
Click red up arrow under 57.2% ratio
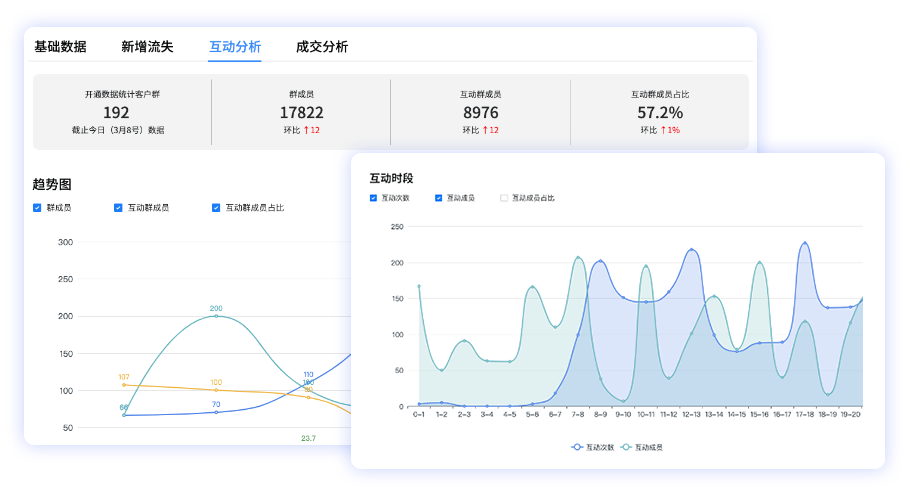click(x=664, y=130)
